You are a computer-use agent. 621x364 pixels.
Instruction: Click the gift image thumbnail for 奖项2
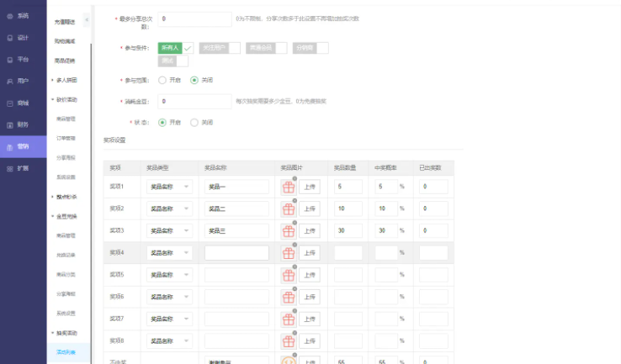tap(289, 209)
